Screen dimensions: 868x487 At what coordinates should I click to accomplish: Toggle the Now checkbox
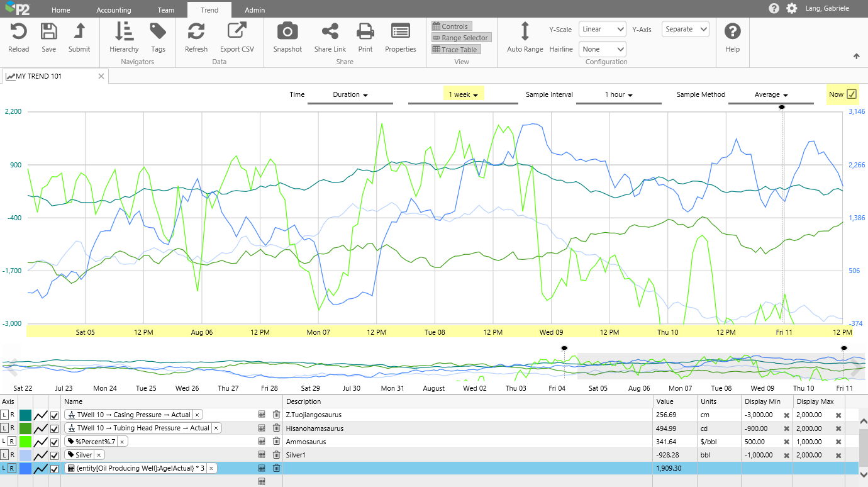click(852, 94)
